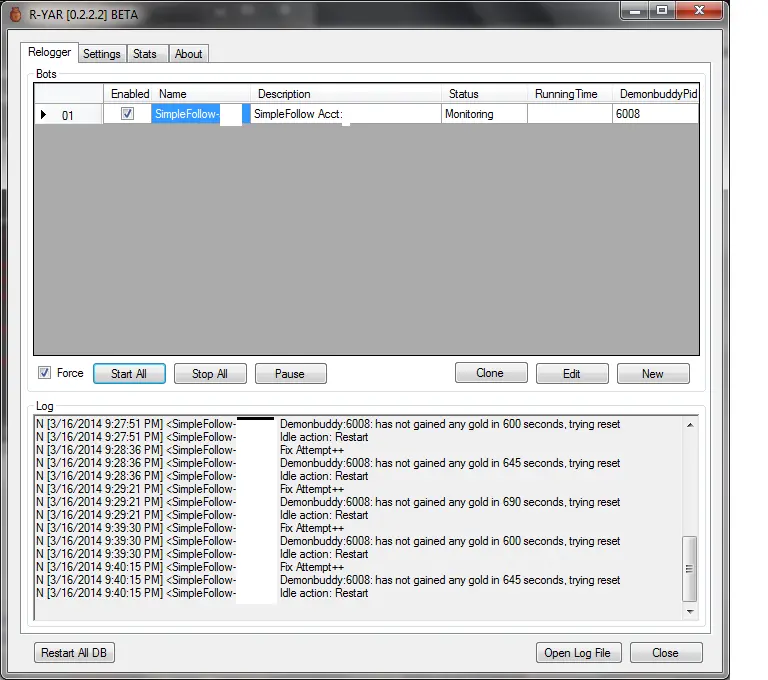Toggle the Enabled checkbox for bot 01

(127, 114)
